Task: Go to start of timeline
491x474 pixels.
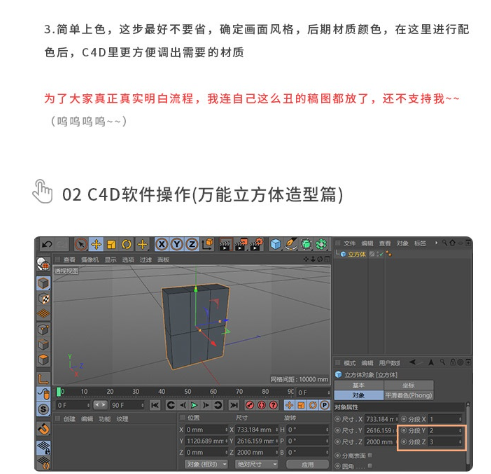Action: tap(155, 405)
